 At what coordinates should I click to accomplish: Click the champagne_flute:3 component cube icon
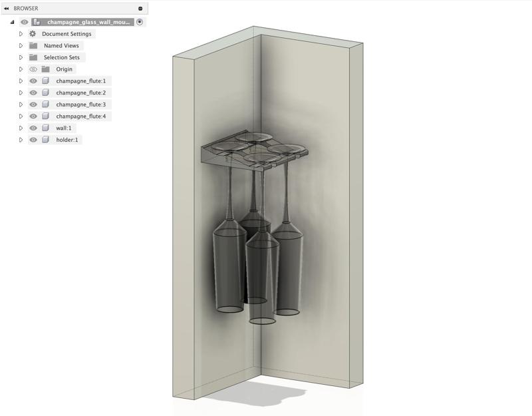pos(45,104)
